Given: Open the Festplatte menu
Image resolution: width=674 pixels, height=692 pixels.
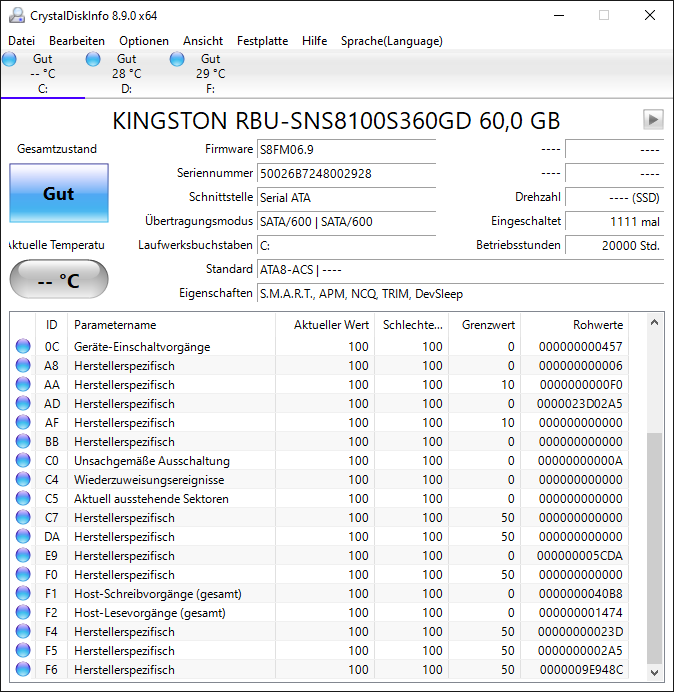Looking at the screenshot, I should pos(262,41).
